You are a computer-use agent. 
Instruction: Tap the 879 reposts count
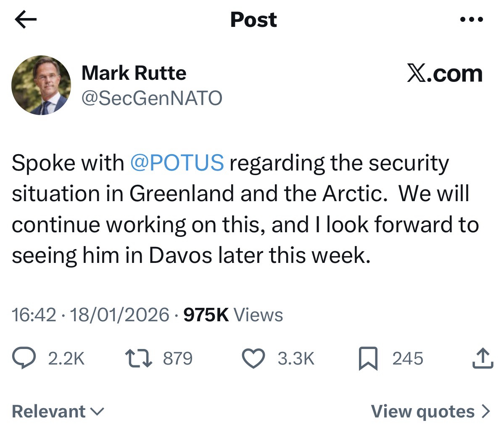178,359
